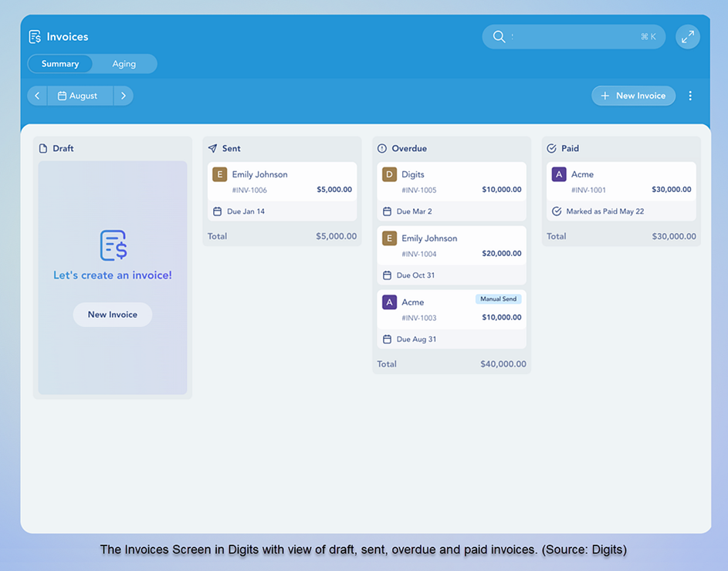Click check icon beside Marked as Paid May 22

pyautogui.click(x=557, y=211)
